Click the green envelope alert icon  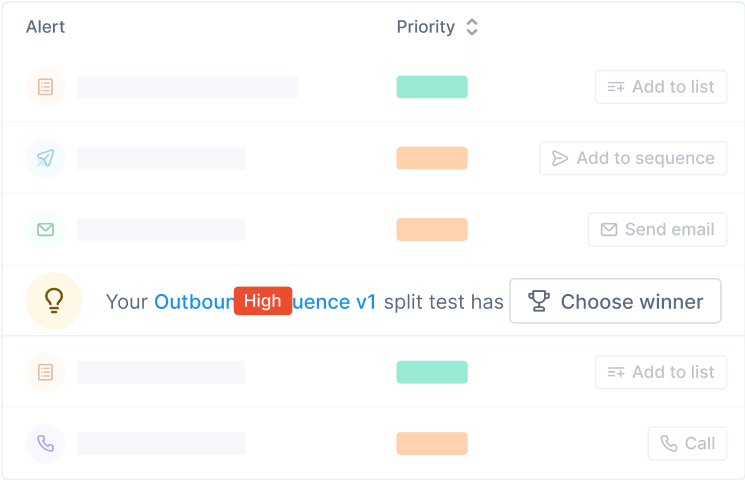[45, 230]
